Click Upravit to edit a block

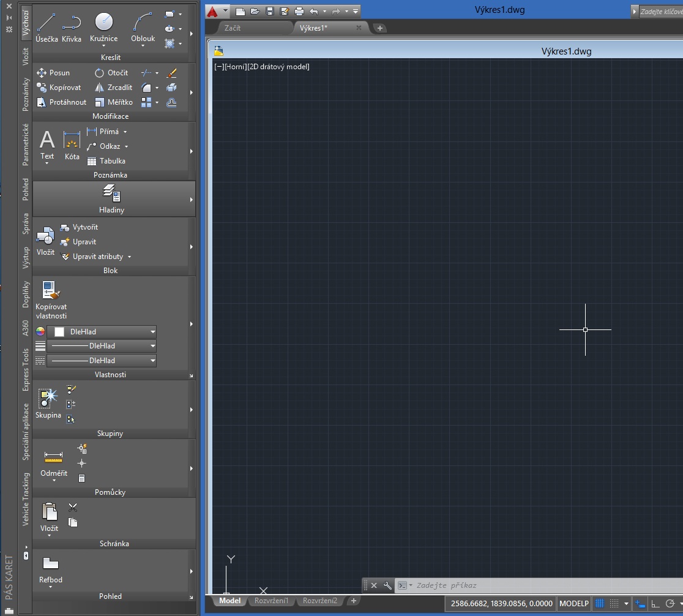[x=78, y=242]
